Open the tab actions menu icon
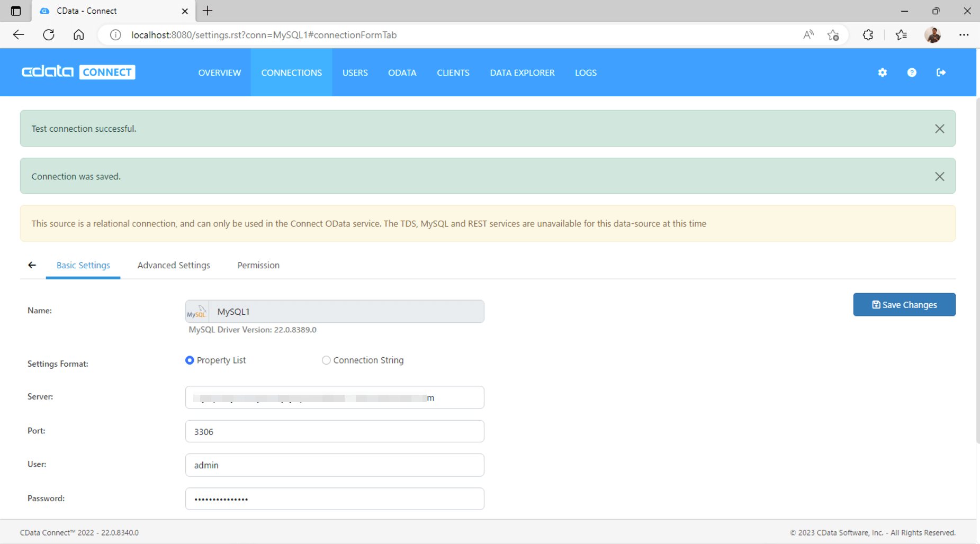The width and height of the screenshot is (980, 544). [16, 11]
